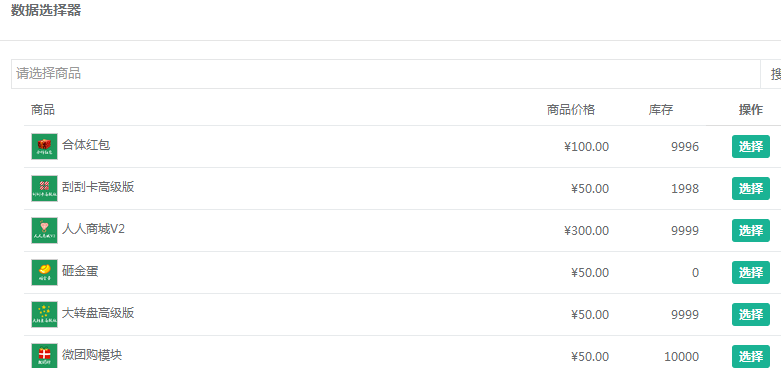Click the 库存 column header

660,110
